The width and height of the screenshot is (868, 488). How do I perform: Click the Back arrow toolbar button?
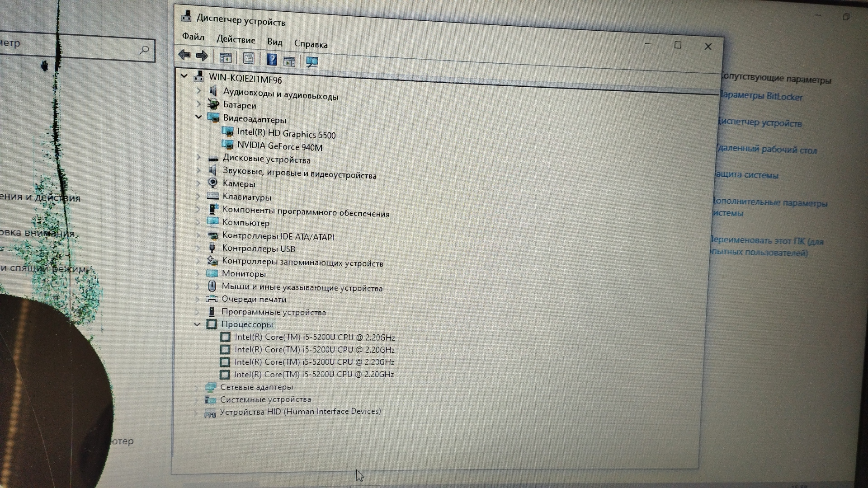pyautogui.click(x=184, y=55)
